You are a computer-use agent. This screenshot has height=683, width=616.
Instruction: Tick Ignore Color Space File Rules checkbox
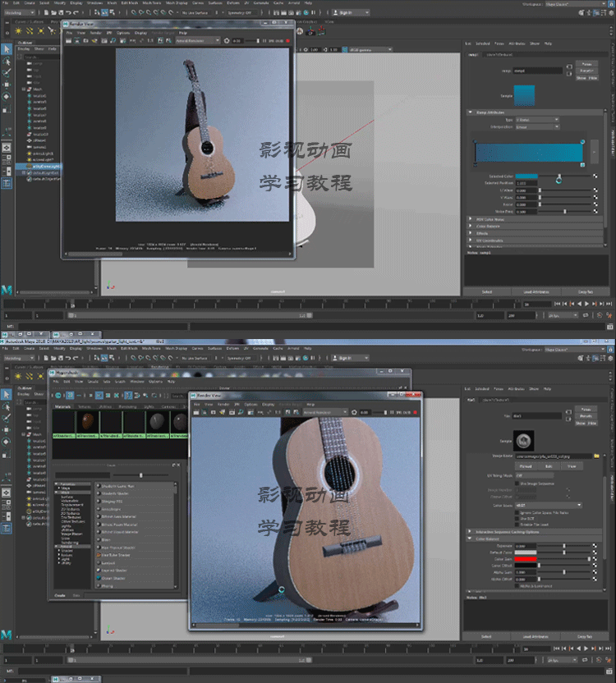(517, 513)
